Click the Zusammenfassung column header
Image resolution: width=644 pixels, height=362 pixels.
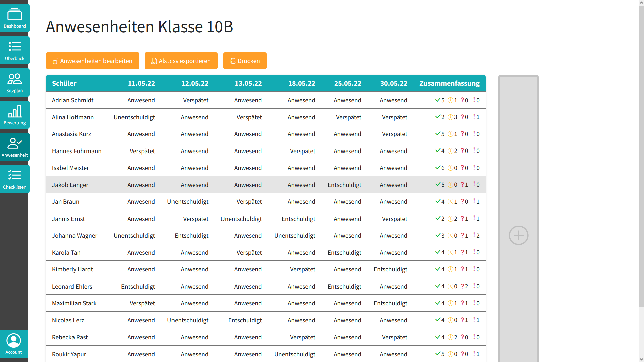(x=449, y=83)
